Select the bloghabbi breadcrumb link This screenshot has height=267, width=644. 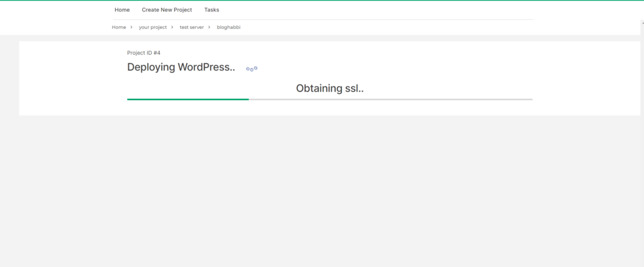coord(229,27)
